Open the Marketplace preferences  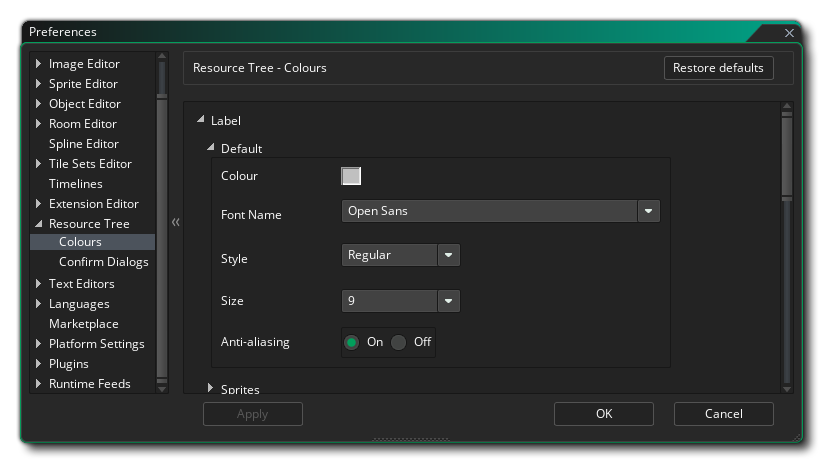pyautogui.click(x=83, y=324)
